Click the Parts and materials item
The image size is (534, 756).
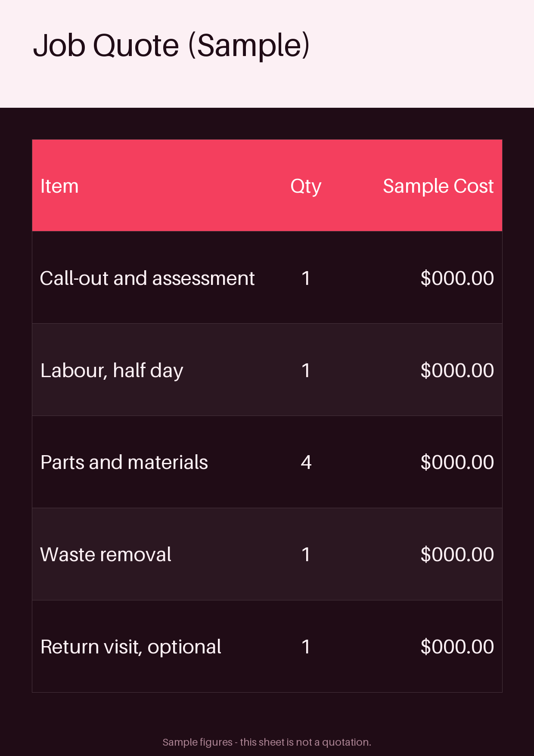[124, 462]
